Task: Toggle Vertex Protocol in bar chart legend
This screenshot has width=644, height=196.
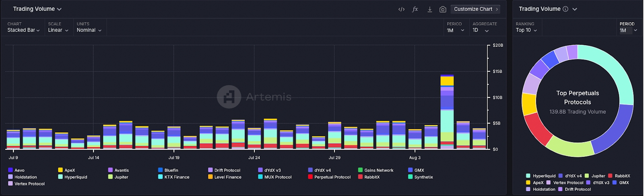Action: click(26, 184)
